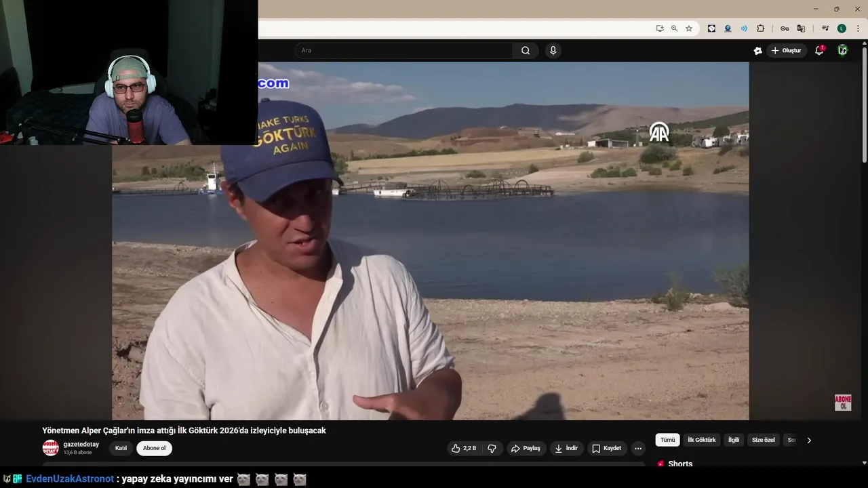Restore down the Chrome window

836,9
